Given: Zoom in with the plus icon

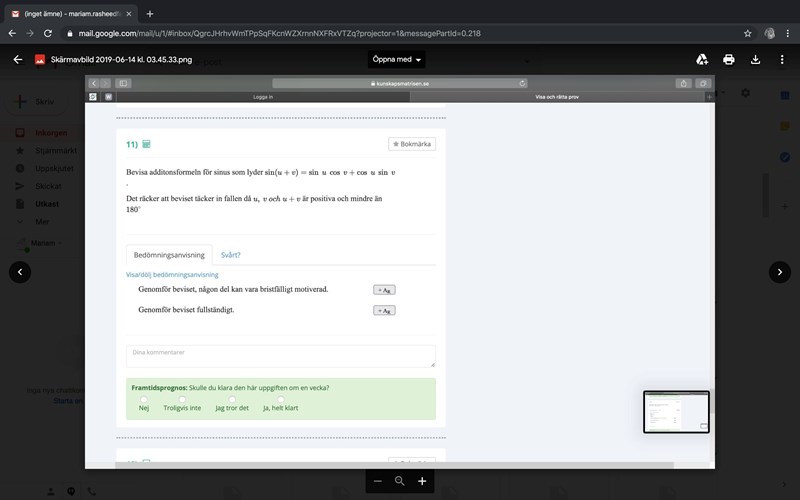Looking at the screenshot, I should (422, 481).
